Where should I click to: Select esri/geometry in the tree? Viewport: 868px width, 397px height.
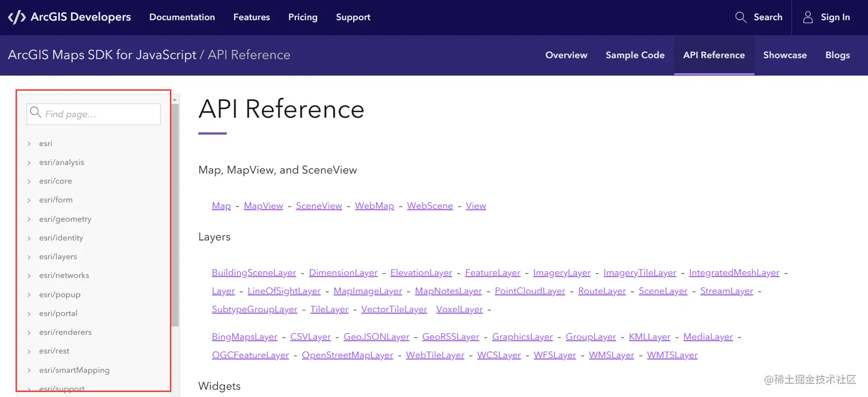(65, 219)
